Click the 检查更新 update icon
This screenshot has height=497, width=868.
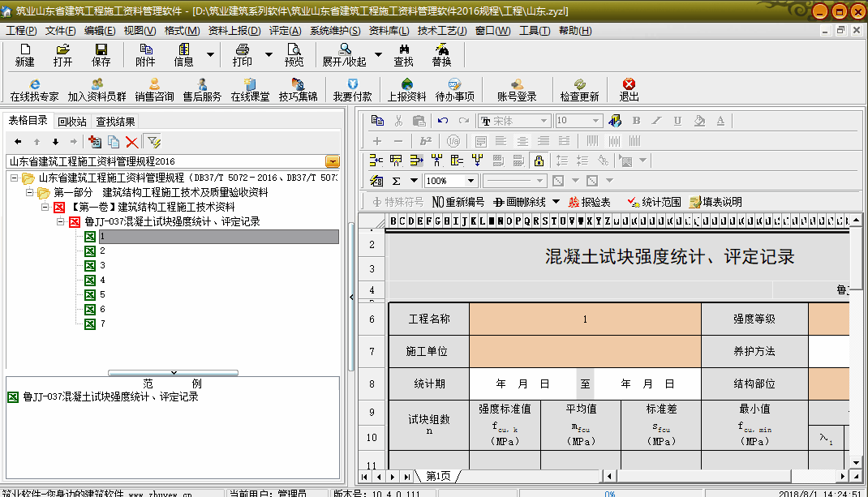coord(579,89)
